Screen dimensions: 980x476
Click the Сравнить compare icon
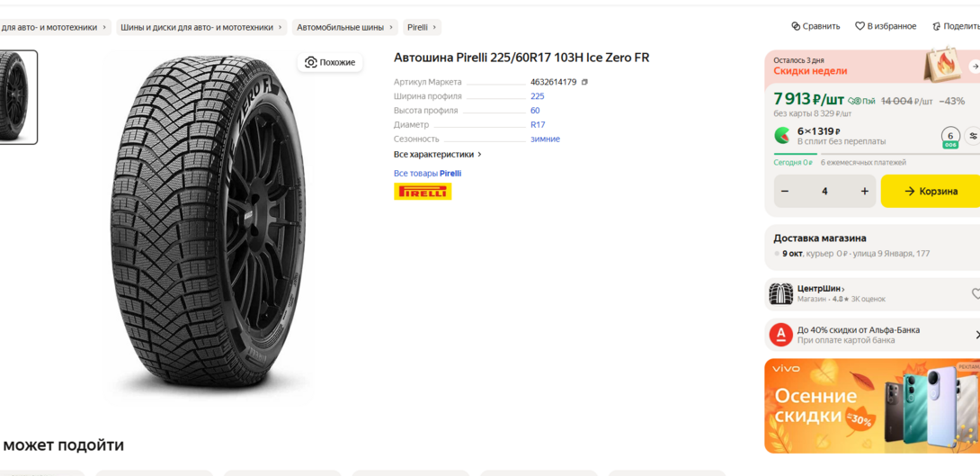796,26
